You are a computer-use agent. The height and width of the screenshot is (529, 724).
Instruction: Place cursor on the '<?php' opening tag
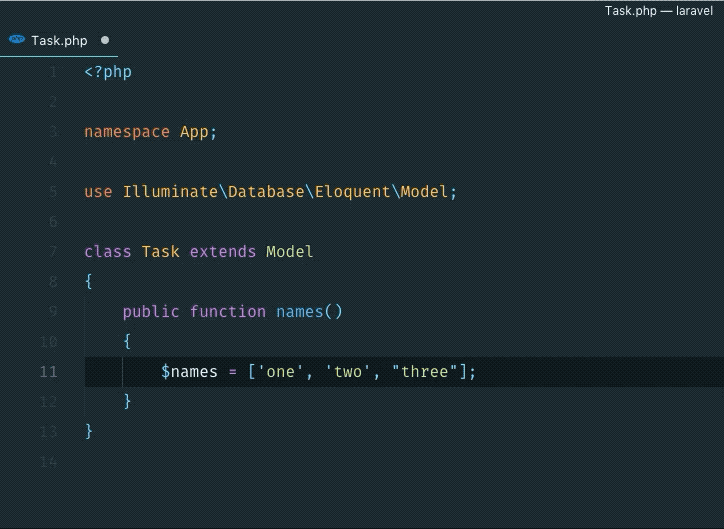point(108,72)
